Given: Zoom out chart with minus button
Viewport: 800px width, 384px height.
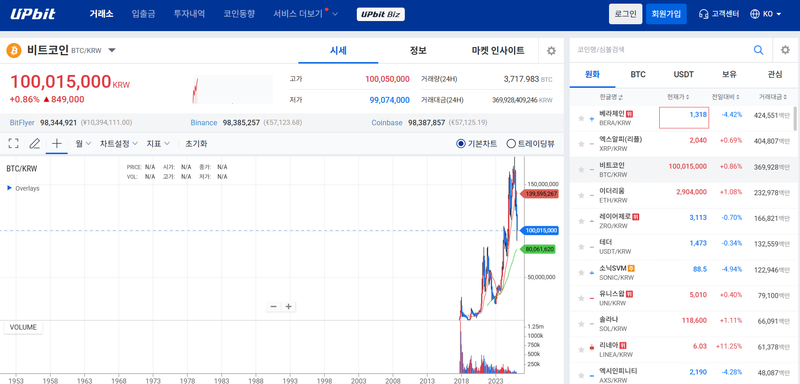Looking at the screenshot, I should coord(273,306).
